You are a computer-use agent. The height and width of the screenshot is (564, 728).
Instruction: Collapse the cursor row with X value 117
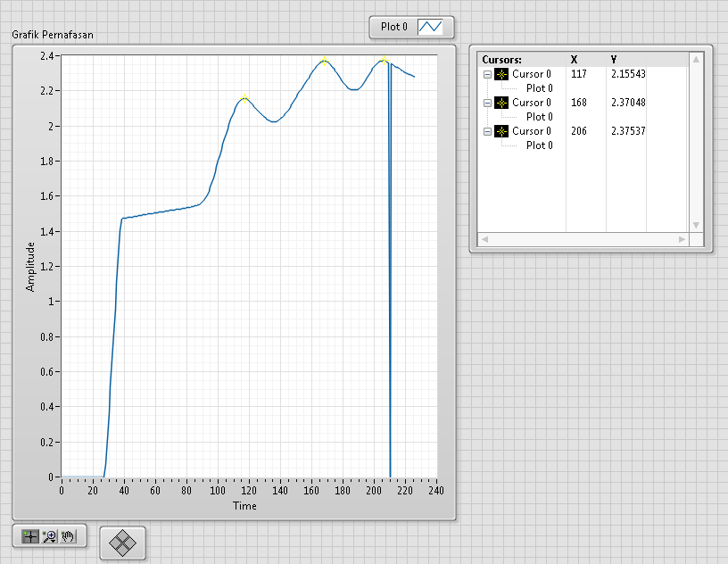pos(487,74)
